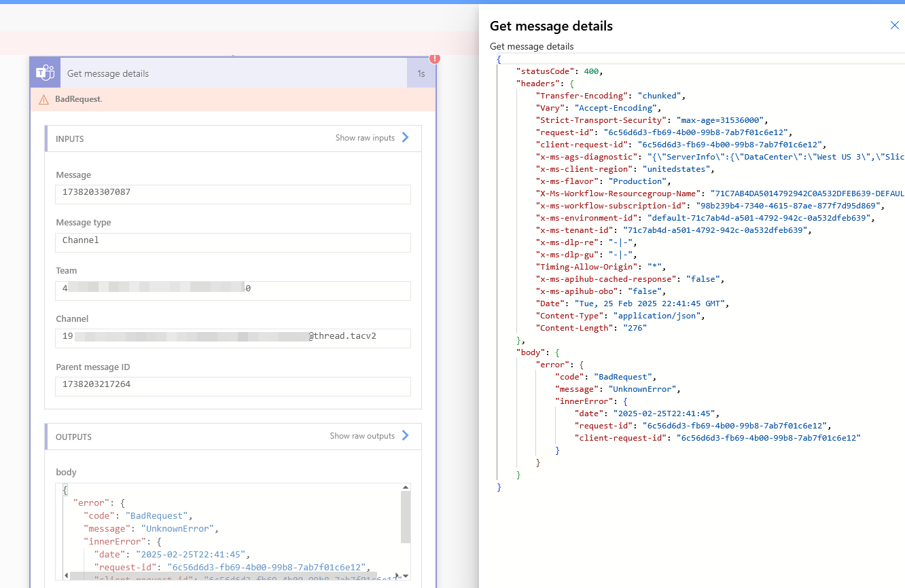The height and width of the screenshot is (588, 905).
Task: Click the "request-id" line in body output box
Action: point(231,567)
